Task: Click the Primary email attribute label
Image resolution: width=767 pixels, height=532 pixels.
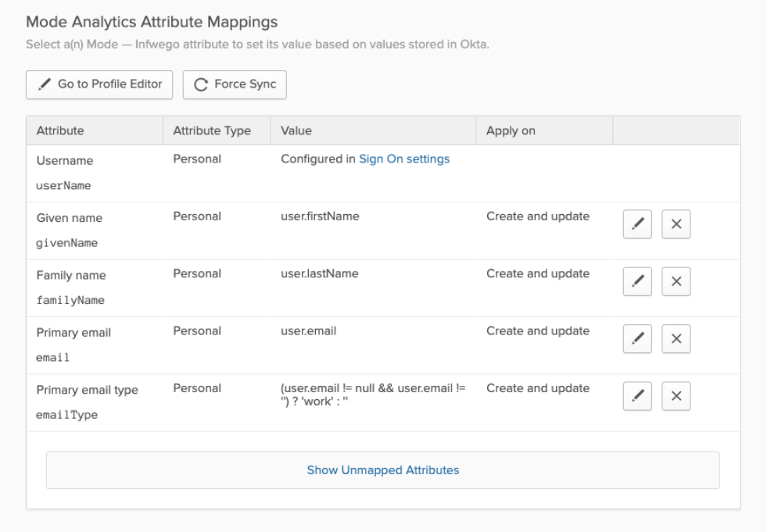Action: click(x=73, y=333)
